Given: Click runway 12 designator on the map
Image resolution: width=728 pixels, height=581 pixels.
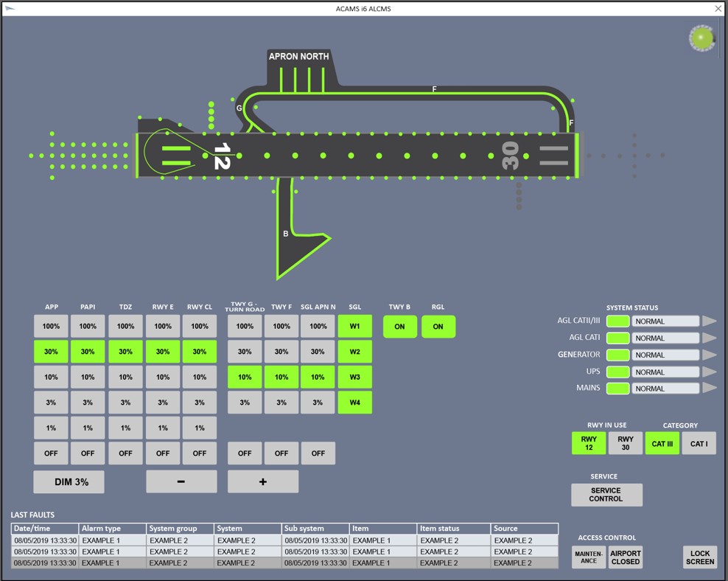Looking at the screenshot, I should point(220,156).
